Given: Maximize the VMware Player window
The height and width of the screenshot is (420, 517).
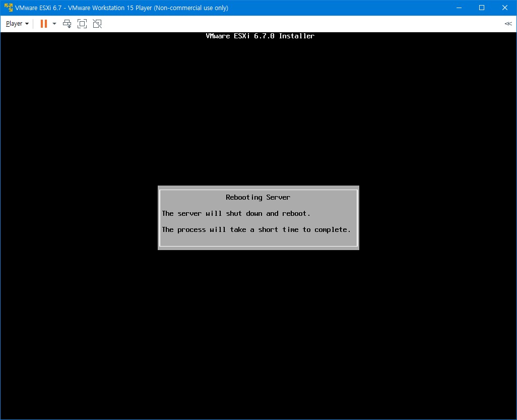Looking at the screenshot, I should (482, 8).
